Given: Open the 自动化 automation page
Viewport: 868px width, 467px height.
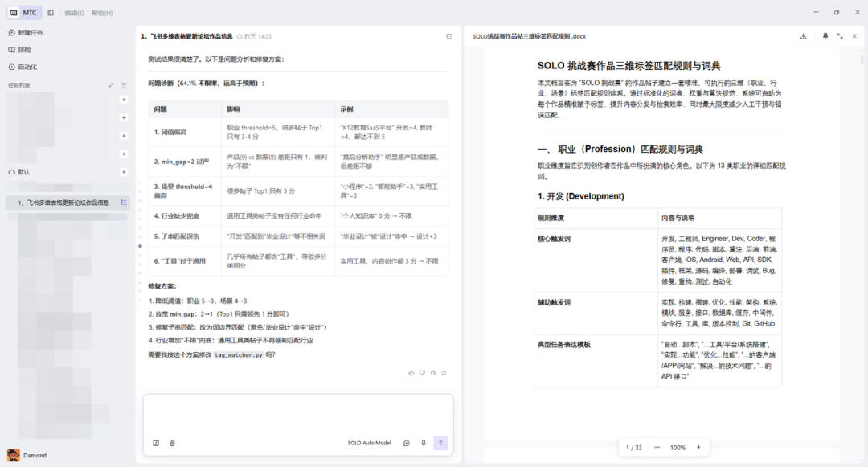Looking at the screenshot, I should (23, 67).
